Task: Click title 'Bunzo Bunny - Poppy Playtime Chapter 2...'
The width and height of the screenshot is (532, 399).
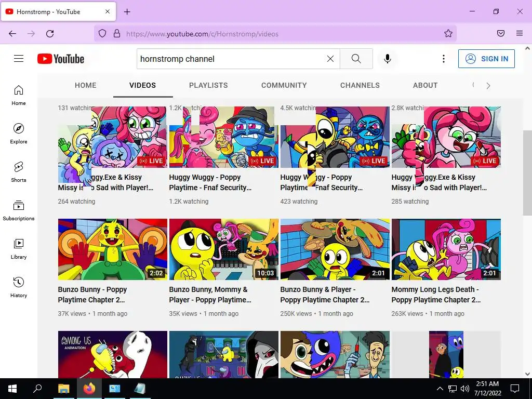Action: coord(92,295)
